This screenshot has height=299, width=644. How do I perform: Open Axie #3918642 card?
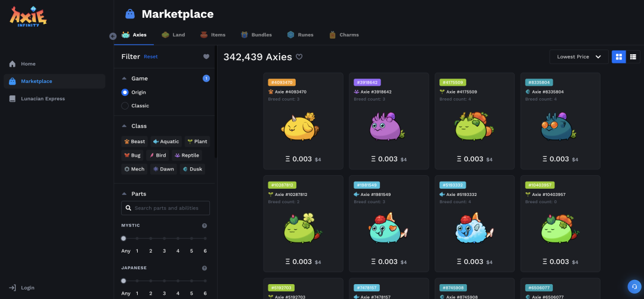click(x=389, y=121)
